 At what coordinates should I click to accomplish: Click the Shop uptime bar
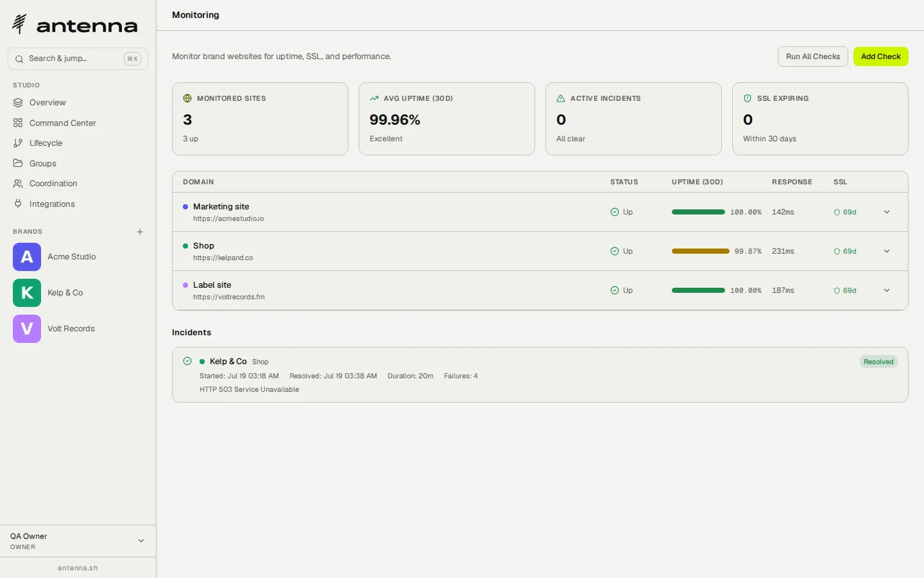pos(701,251)
